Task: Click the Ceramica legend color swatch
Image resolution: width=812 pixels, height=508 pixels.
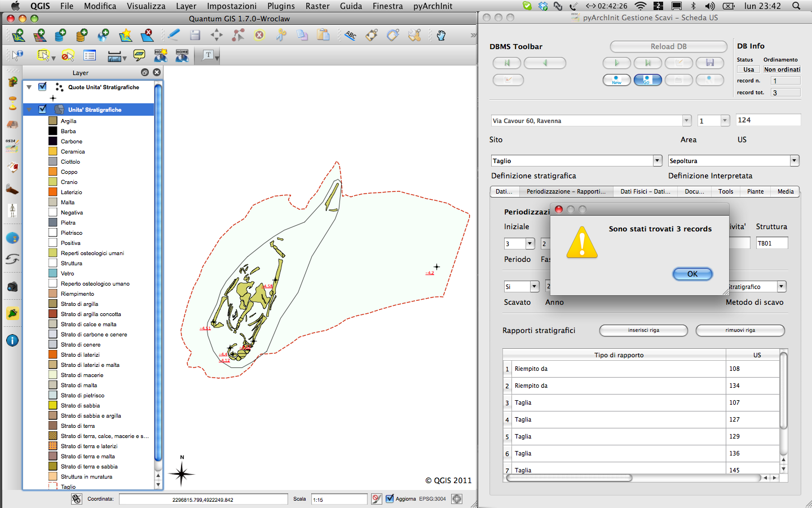Action: [x=53, y=151]
